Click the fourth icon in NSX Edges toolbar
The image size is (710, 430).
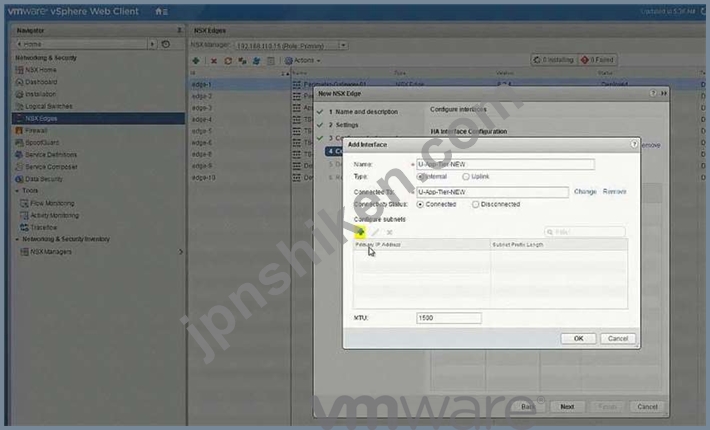tap(242, 61)
